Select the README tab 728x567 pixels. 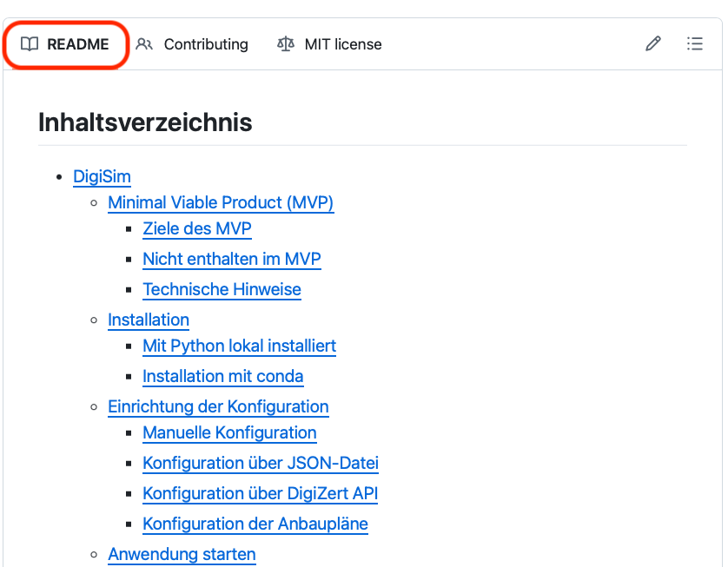coord(66,44)
